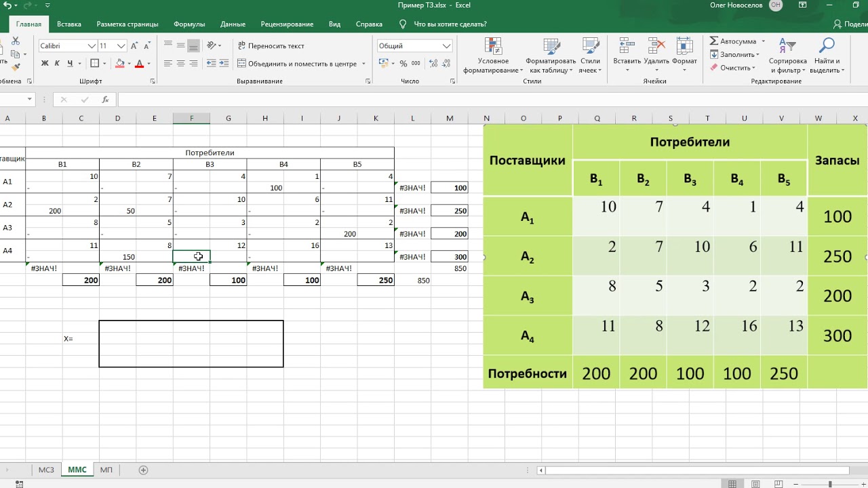Viewport: 868px width, 488px height.
Task: Click the Undo arrow in quick access toolbar
Action: click(7, 5)
